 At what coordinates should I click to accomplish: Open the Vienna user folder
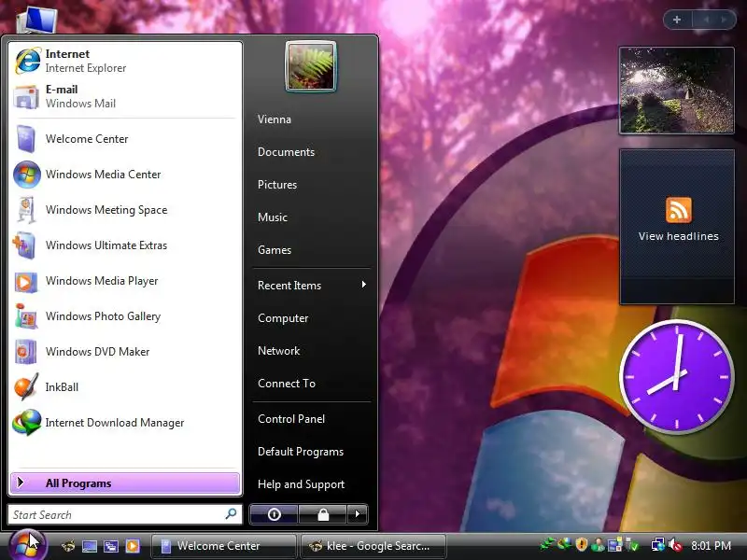pos(311,119)
